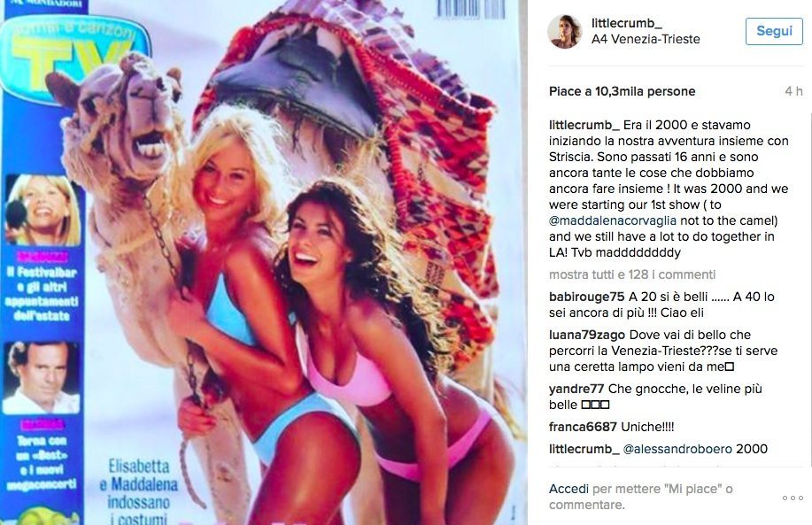Click Accedi to log in
The image size is (812, 525).
click(x=568, y=489)
